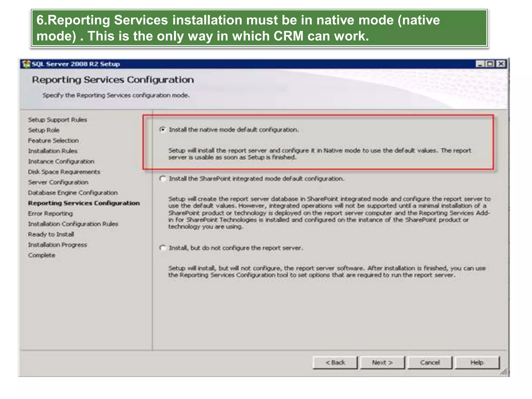
Task: Click Installation Progress step
Action: point(57,245)
